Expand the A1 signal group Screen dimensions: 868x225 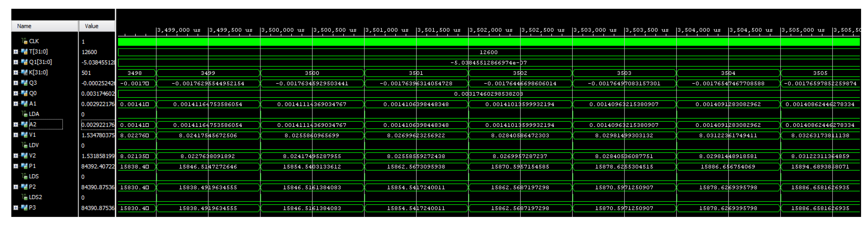[x=15, y=104]
